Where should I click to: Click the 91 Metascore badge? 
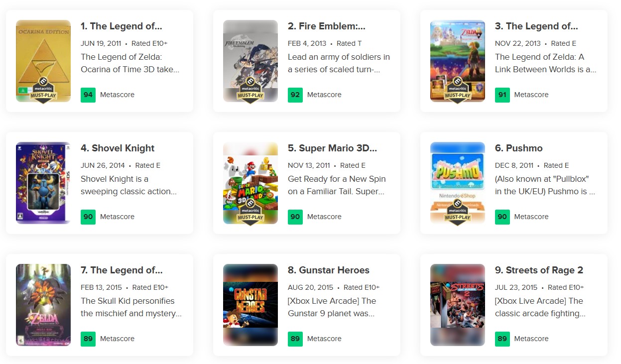click(502, 95)
